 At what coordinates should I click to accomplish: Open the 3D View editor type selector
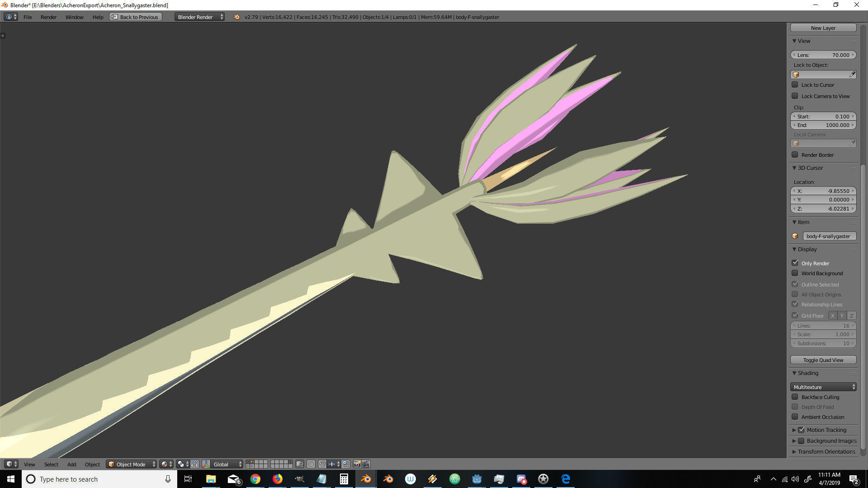click(x=11, y=464)
